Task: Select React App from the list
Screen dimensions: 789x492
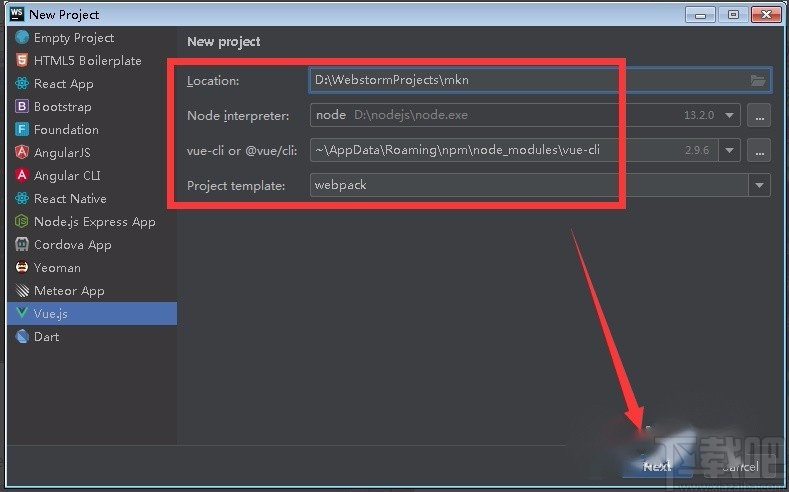Action: click(92, 84)
